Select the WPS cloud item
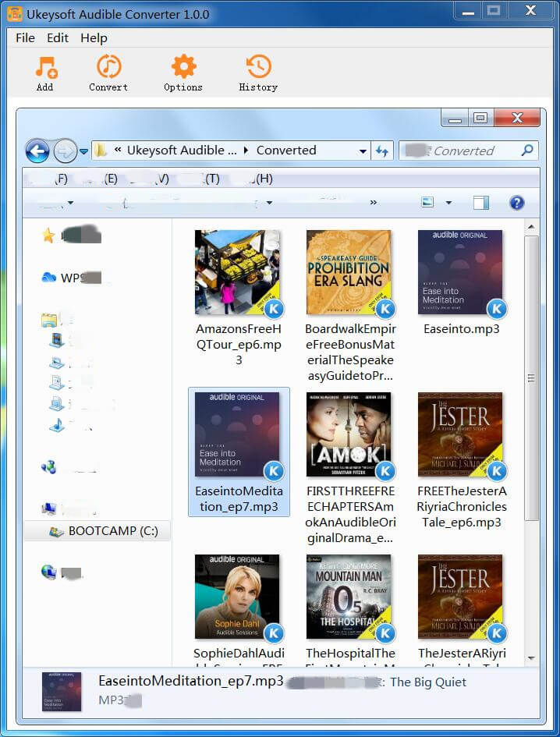This screenshot has width=560, height=737. tap(72, 278)
